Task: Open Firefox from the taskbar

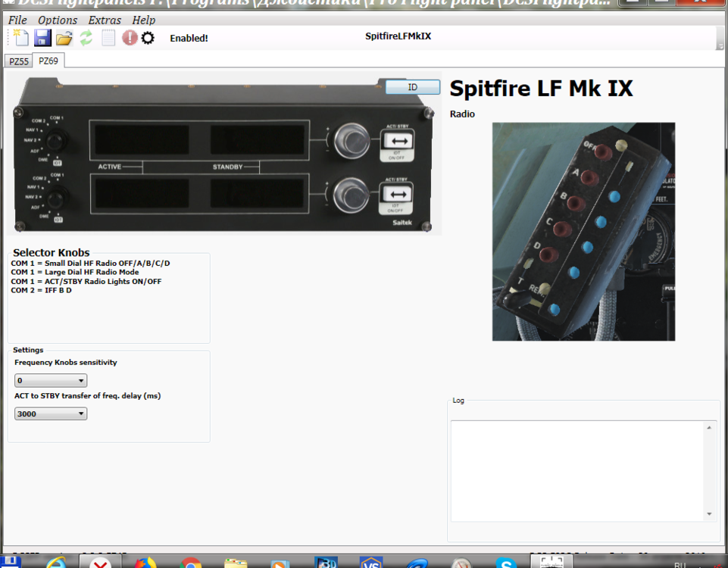Action: click(145, 563)
